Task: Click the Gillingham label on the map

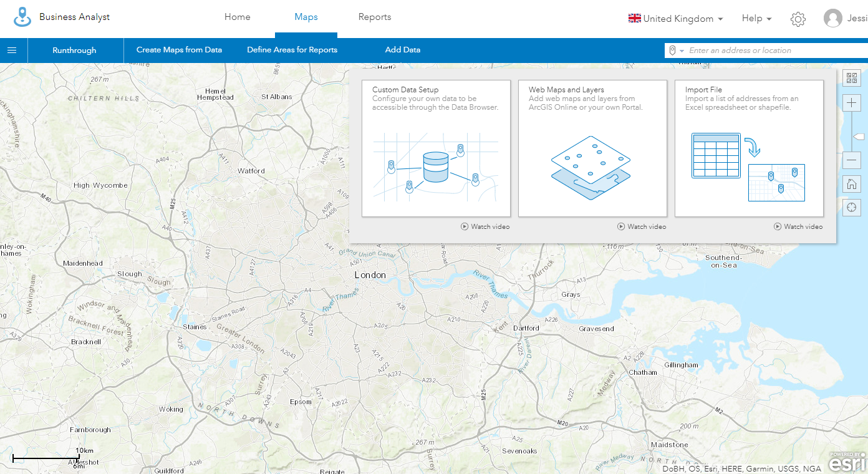Action: pos(682,365)
